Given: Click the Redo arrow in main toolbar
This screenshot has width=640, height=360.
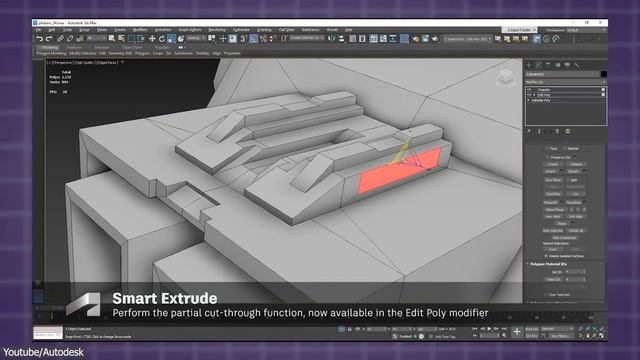Looking at the screenshot, I should (x=49, y=39).
